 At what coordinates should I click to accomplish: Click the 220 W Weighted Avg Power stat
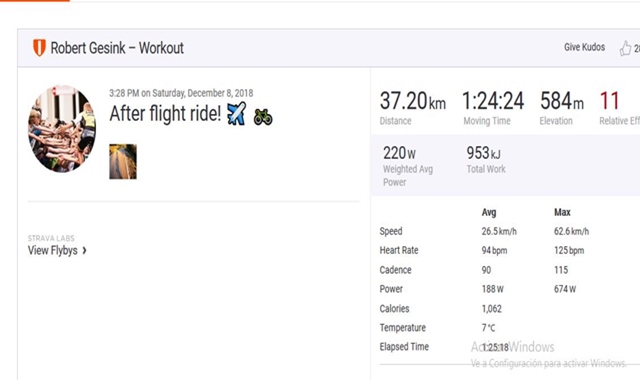pyautogui.click(x=408, y=166)
